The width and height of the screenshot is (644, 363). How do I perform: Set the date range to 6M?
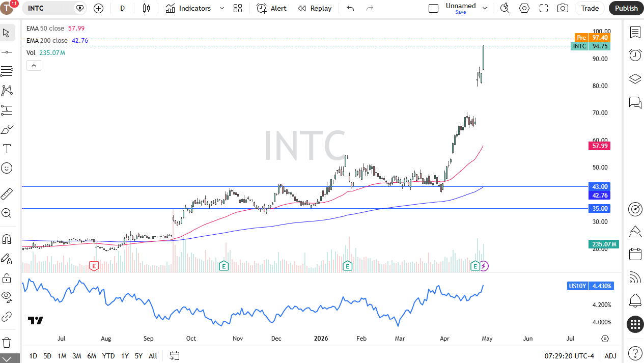[x=92, y=356]
